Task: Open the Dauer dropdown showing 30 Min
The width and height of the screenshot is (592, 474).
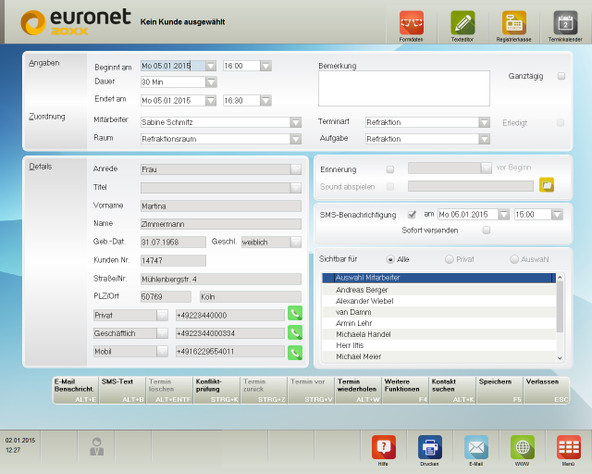Action: pos(211,82)
